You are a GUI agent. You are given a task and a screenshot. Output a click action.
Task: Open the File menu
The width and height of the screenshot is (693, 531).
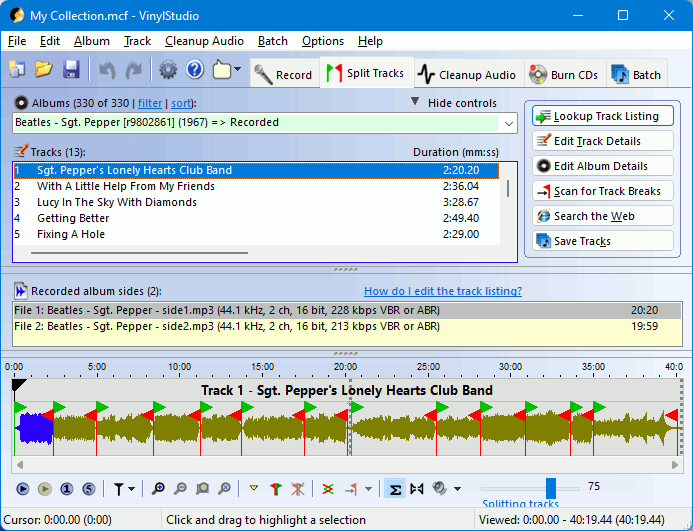(17, 41)
